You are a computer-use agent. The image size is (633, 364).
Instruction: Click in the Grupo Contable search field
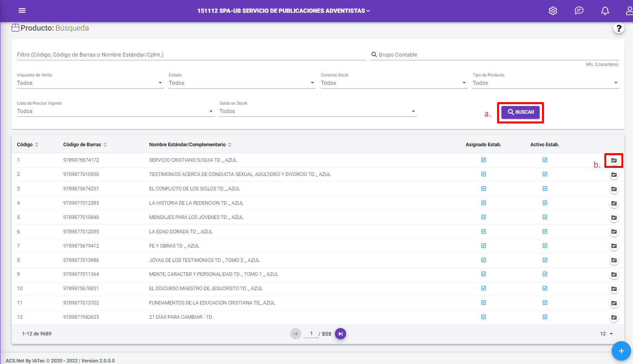click(495, 55)
